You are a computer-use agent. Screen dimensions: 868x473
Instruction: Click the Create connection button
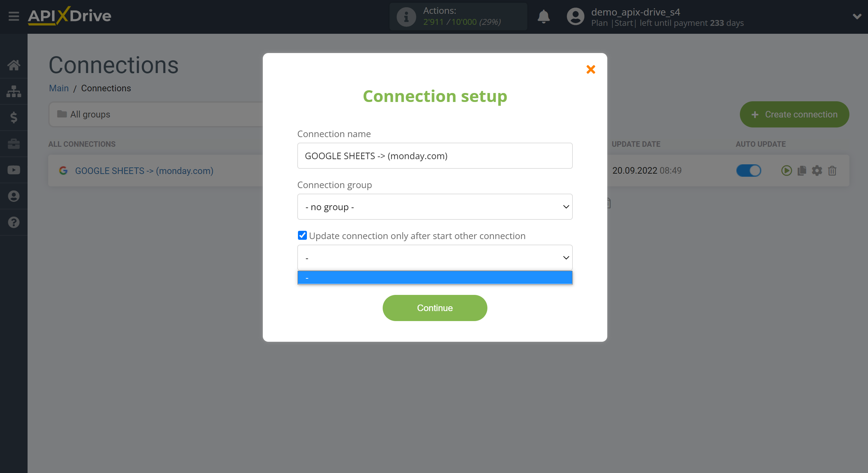(795, 114)
